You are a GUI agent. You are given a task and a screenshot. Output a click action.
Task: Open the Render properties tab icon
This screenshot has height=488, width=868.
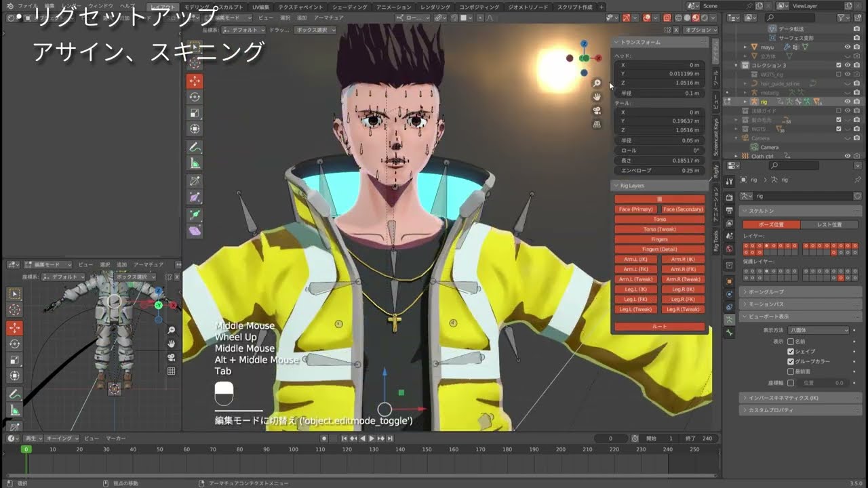pos(730,197)
